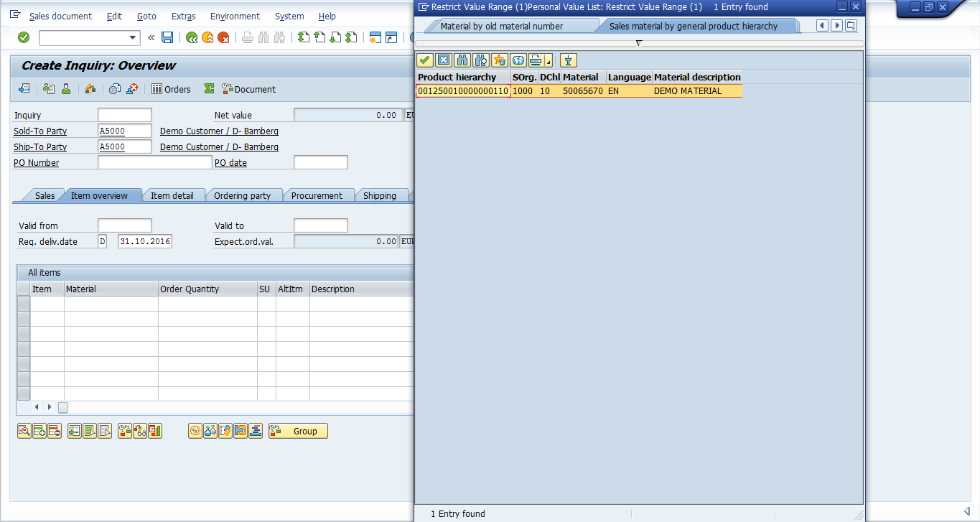Go Back with green arrow icon
980x522 pixels.
[192, 37]
